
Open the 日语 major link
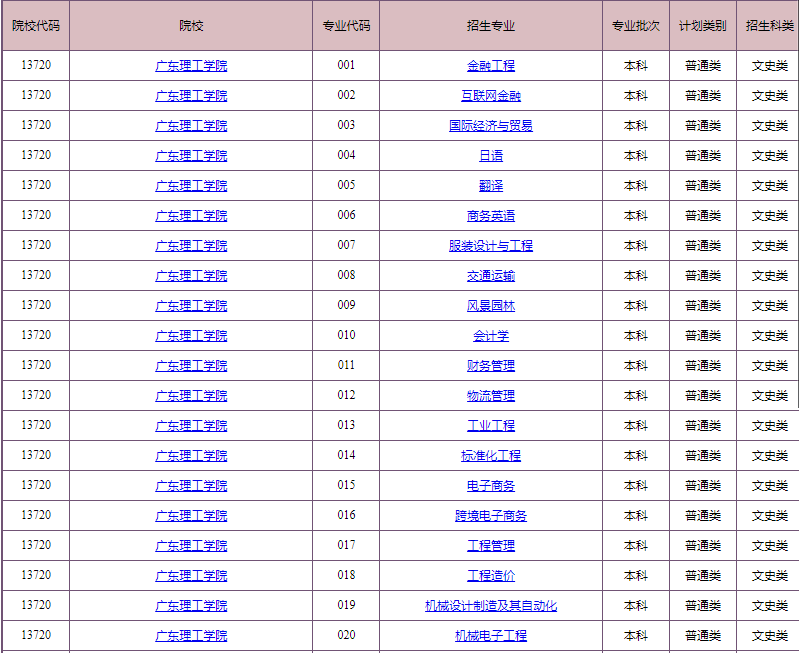[x=491, y=156]
